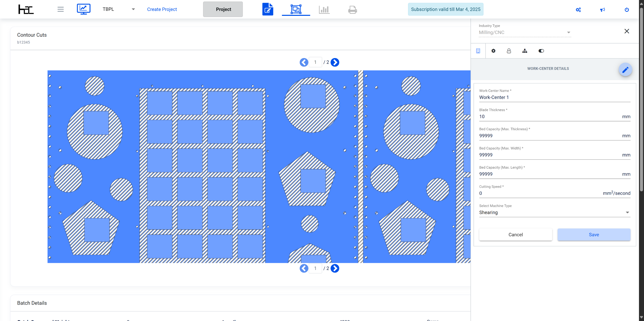Open the hamburger navigation menu

point(60,9)
